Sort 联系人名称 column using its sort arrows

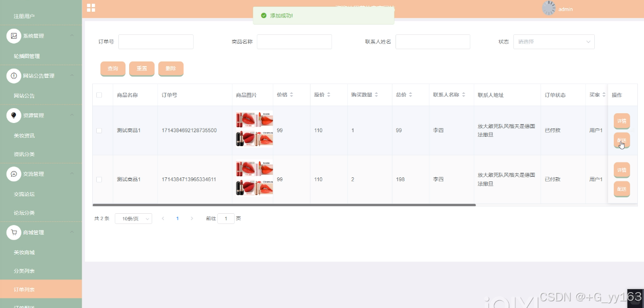(x=464, y=95)
